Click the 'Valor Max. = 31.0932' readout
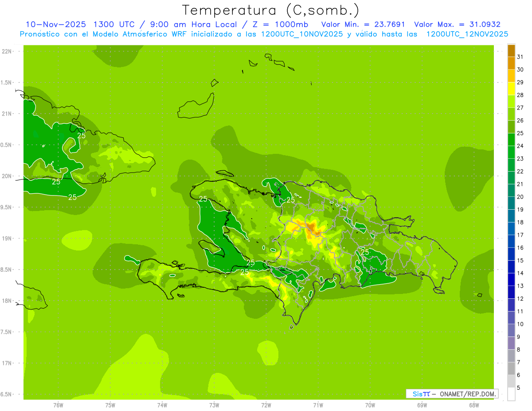 pos(457,24)
